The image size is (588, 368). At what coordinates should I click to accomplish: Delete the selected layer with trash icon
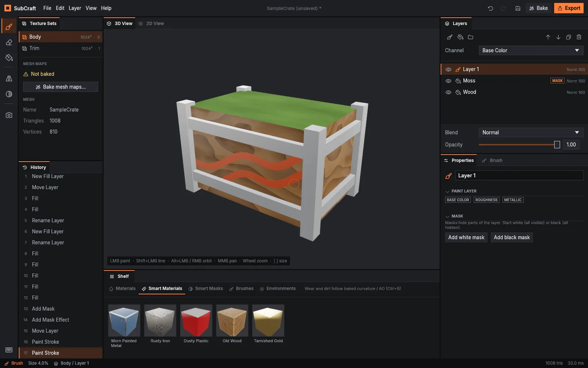coord(579,37)
